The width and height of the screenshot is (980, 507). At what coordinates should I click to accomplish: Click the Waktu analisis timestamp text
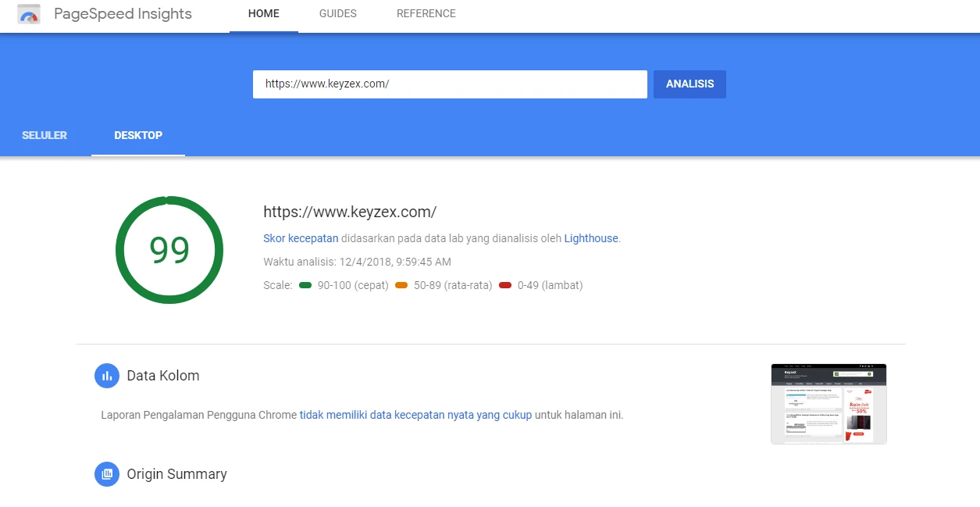coord(357,262)
